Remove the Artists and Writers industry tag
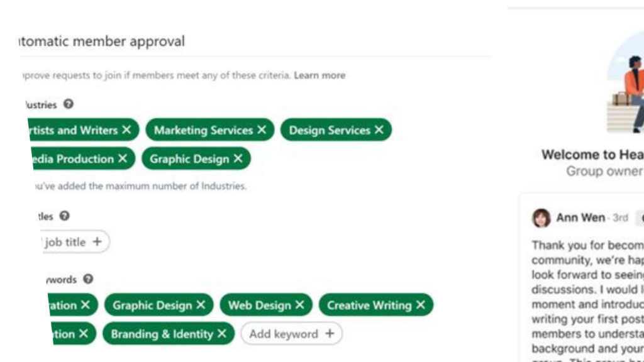Viewport: 644px width, 362px height. coord(126,129)
